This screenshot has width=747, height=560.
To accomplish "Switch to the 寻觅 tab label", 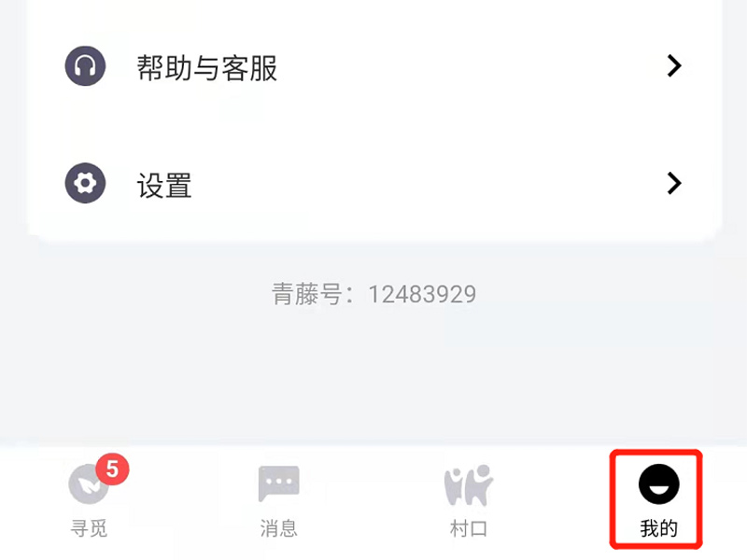I will [x=89, y=528].
